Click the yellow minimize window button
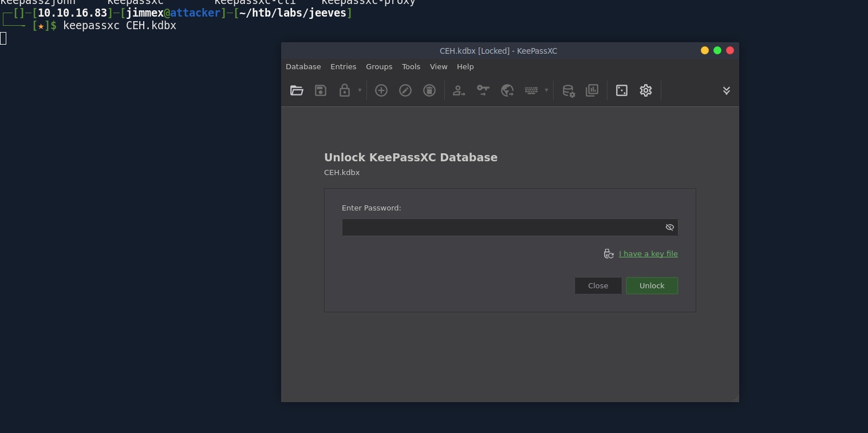Image resolution: width=868 pixels, height=433 pixels. pyautogui.click(x=705, y=50)
